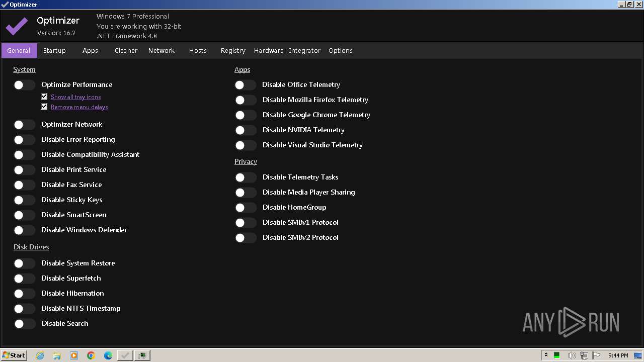The height and width of the screenshot is (362, 644).
Task: Open Internet Explorer from the taskbar
Action: tap(40, 355)
